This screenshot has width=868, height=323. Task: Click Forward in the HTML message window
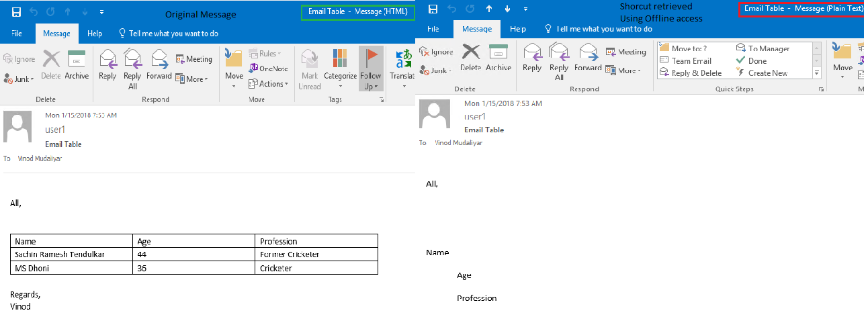[159, 66]
